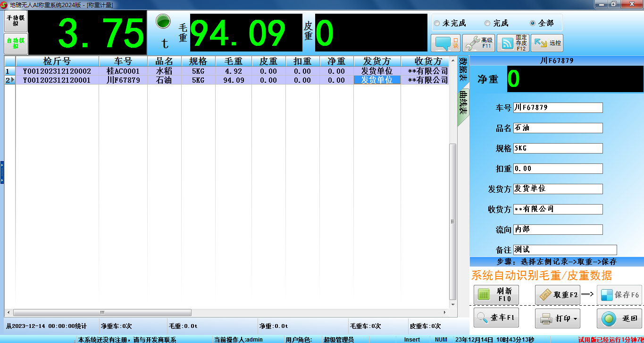Open 高级 F11 wrench settings
Viewport: 644px width, 343px height.
click(478, 43)
